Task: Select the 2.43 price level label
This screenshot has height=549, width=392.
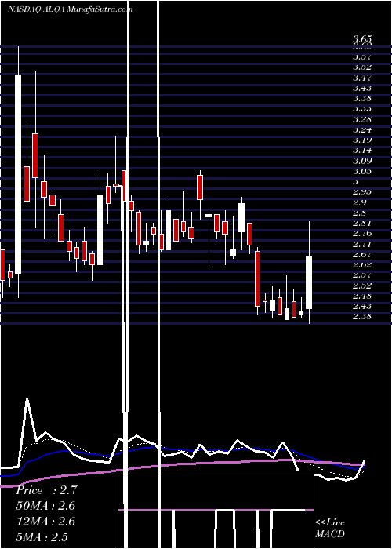Action: point(362,307)
